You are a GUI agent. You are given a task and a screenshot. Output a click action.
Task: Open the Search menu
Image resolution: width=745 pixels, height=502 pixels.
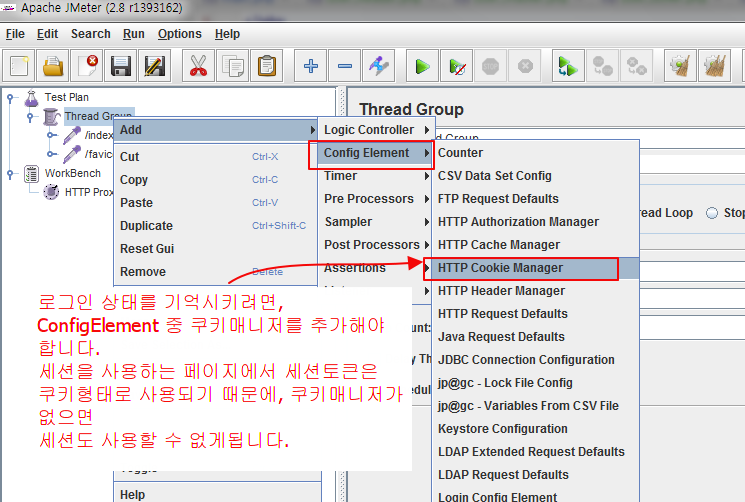[x=90, y=34]
